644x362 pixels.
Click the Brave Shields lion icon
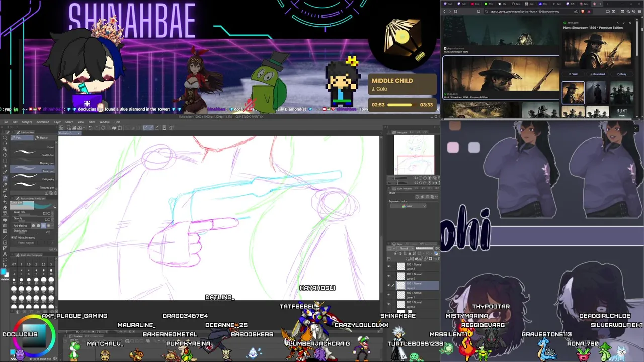(583, 11)
